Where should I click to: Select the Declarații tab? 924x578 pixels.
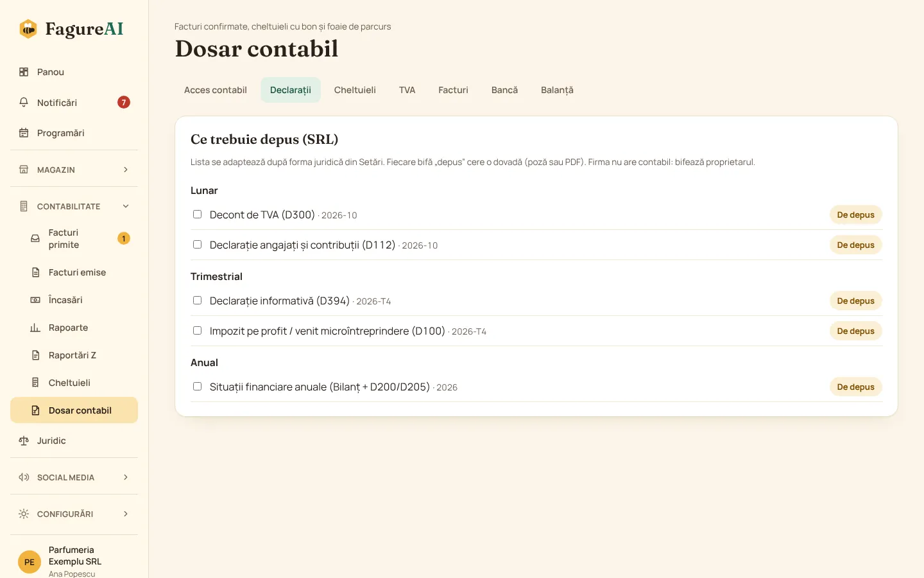click(291, 90)
